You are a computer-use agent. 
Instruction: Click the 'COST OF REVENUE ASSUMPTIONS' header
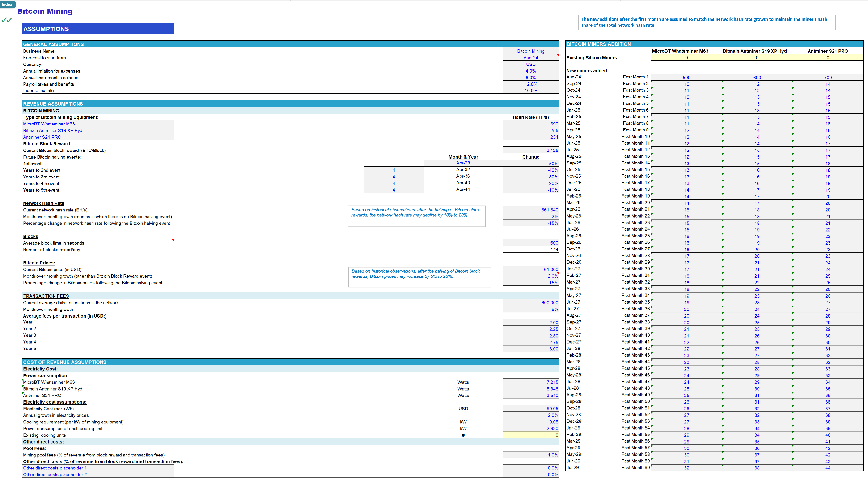(290, 362)
